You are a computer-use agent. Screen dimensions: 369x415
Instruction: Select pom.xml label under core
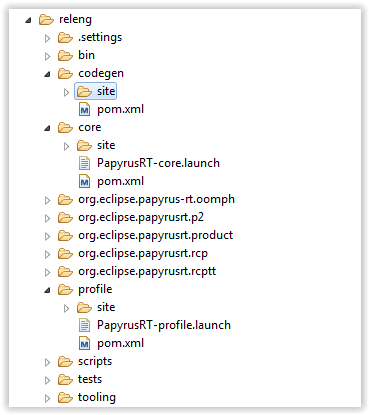click(120, 181)
